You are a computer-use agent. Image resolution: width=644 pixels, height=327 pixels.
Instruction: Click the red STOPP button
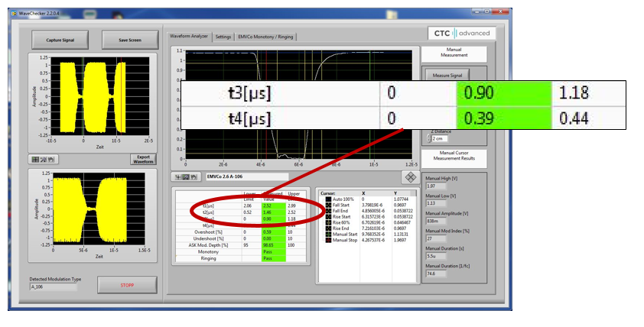(127, 285)
